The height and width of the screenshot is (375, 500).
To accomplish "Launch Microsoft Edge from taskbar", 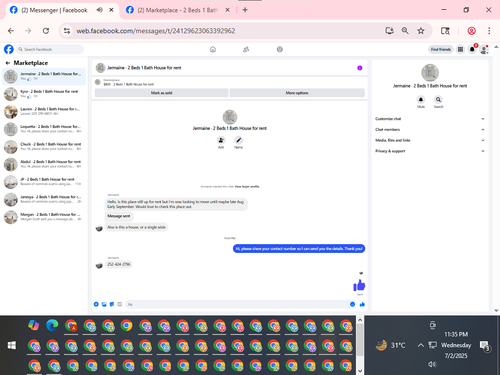I will pos(52,325).
